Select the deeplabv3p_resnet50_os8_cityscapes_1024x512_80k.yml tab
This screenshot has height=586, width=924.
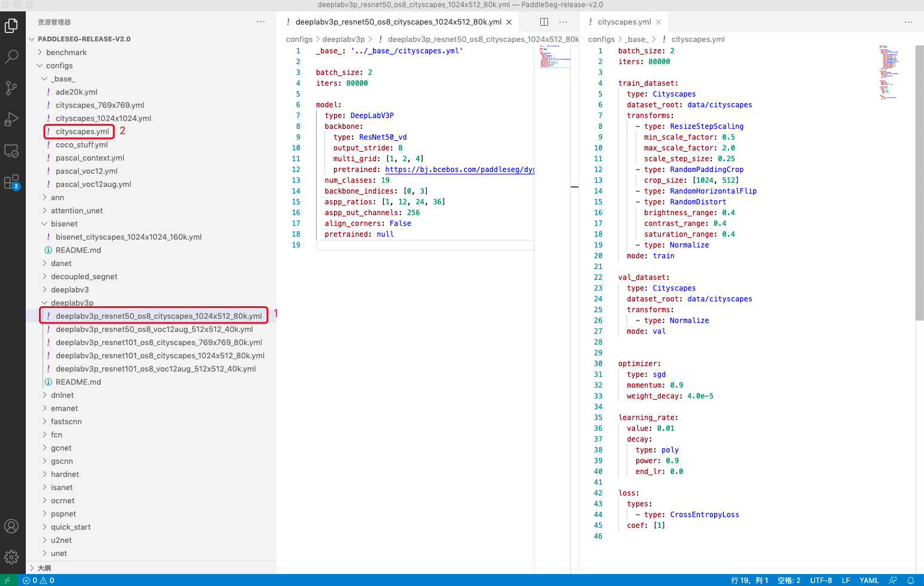point(399,22)
